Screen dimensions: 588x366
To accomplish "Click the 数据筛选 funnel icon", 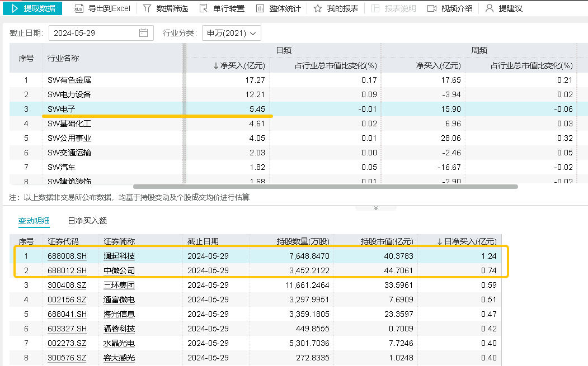I will (x=147, y=8).
